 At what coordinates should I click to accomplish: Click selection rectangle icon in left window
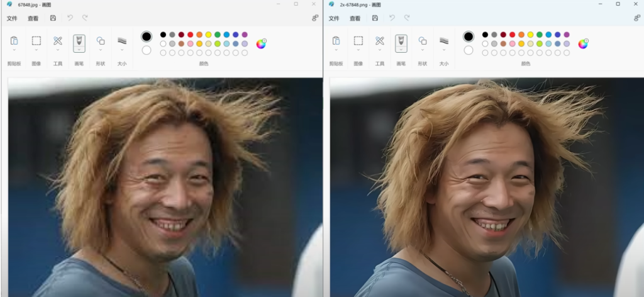pyautogui.click(x=36, y=41)
